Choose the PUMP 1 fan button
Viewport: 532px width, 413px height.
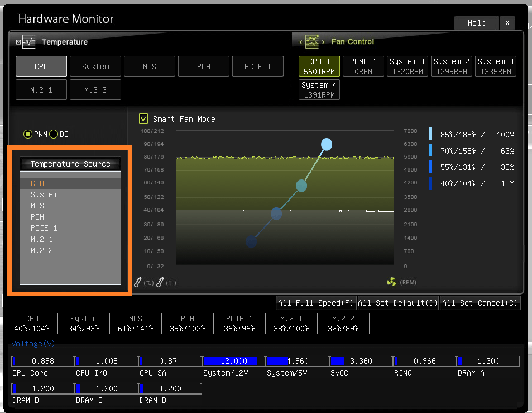coord(363,67)
